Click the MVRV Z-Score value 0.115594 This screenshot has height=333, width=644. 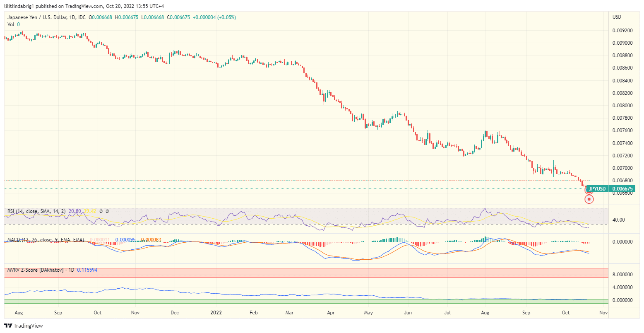click(87, 270)
